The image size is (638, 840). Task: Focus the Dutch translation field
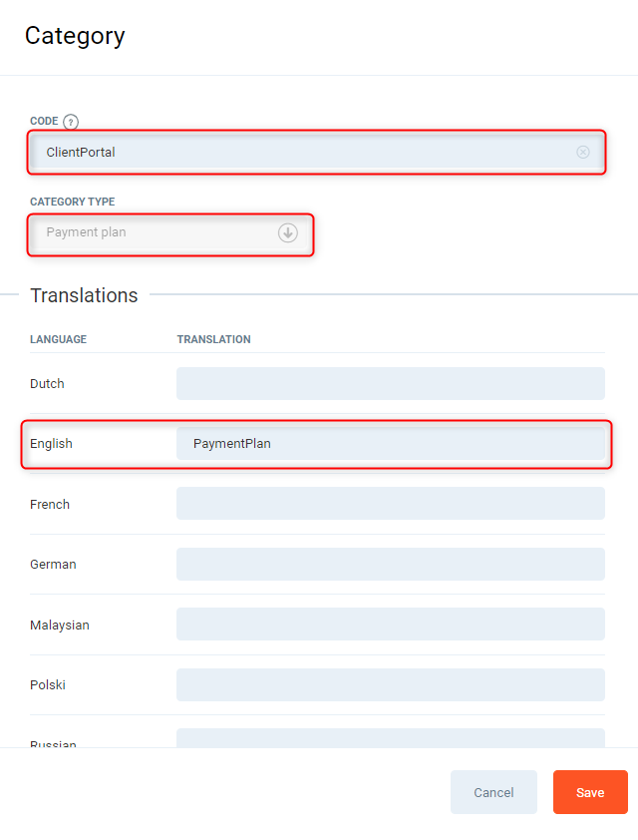click(x=390, y=383)
